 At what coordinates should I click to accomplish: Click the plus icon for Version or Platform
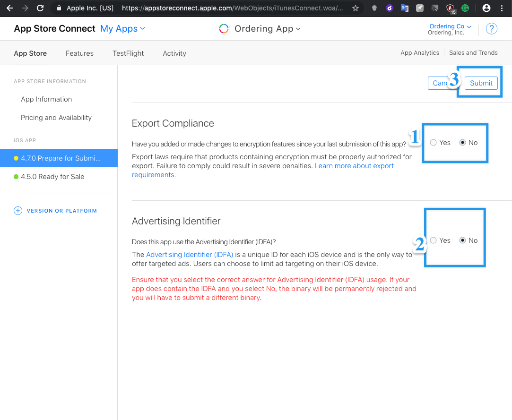click(18, 211)
